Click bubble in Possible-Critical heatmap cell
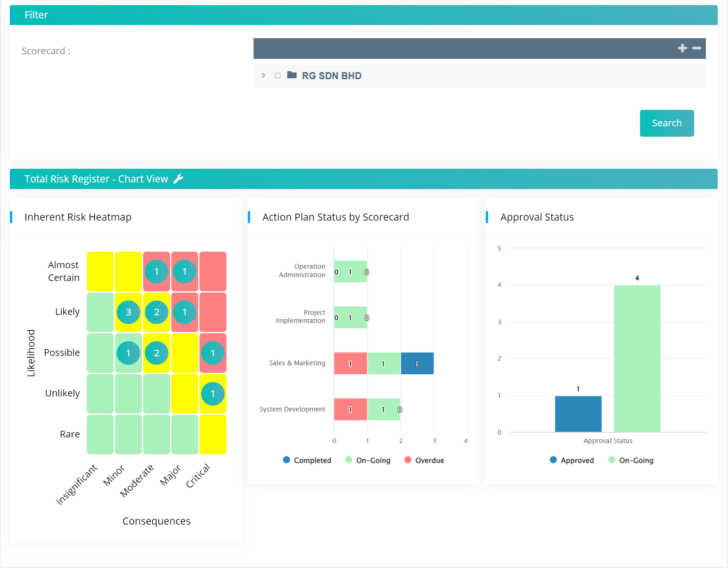Viewport: 728px width, 568px height. 213,353
